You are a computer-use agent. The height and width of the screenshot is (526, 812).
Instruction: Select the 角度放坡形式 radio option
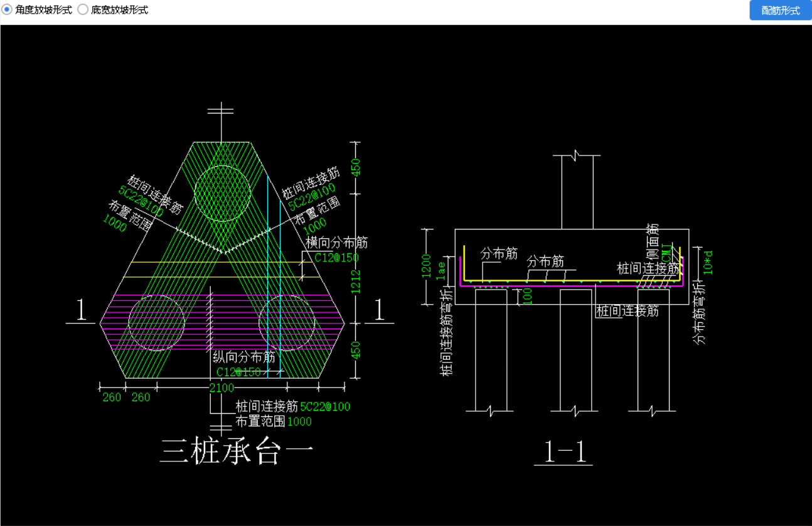37,10
